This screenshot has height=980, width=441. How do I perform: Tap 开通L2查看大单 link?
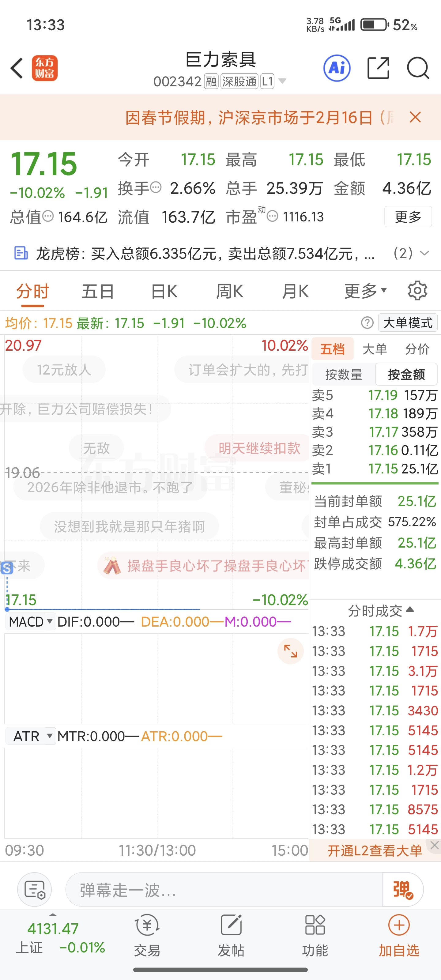pos(375,851)
